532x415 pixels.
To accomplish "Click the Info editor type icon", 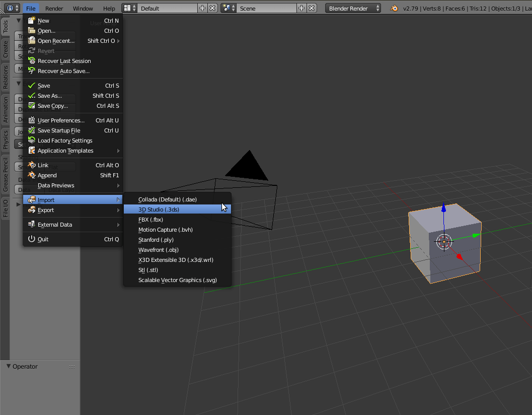I will click(x=13, y=8).
